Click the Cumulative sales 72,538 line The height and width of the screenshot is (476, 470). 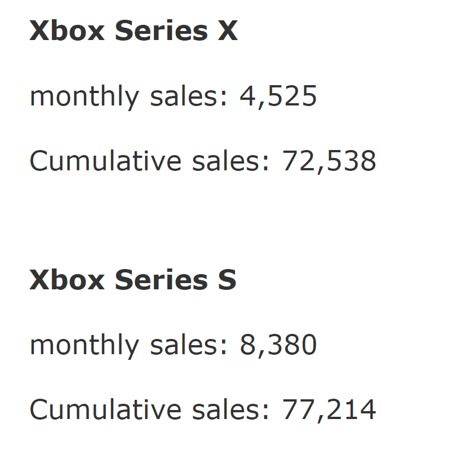[x=203, y=161]
